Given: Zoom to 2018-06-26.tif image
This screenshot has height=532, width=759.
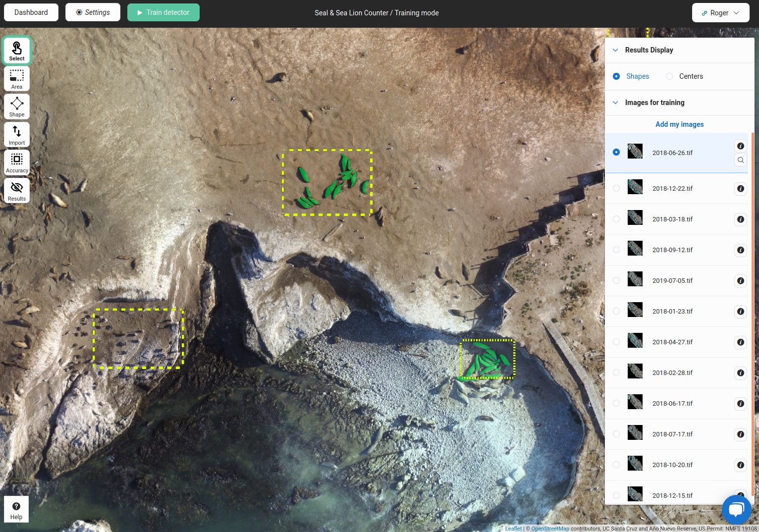Looking at the screenshot, I should point(741,160).
